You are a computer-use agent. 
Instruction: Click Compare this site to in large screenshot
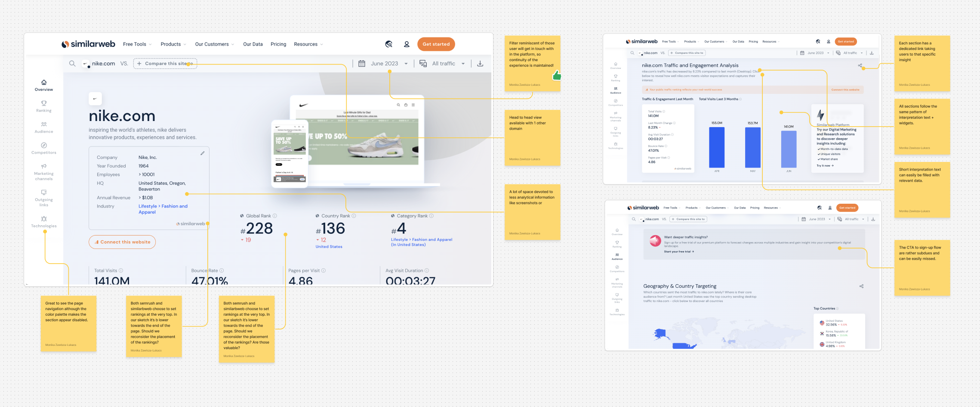[x=165, y=64]
